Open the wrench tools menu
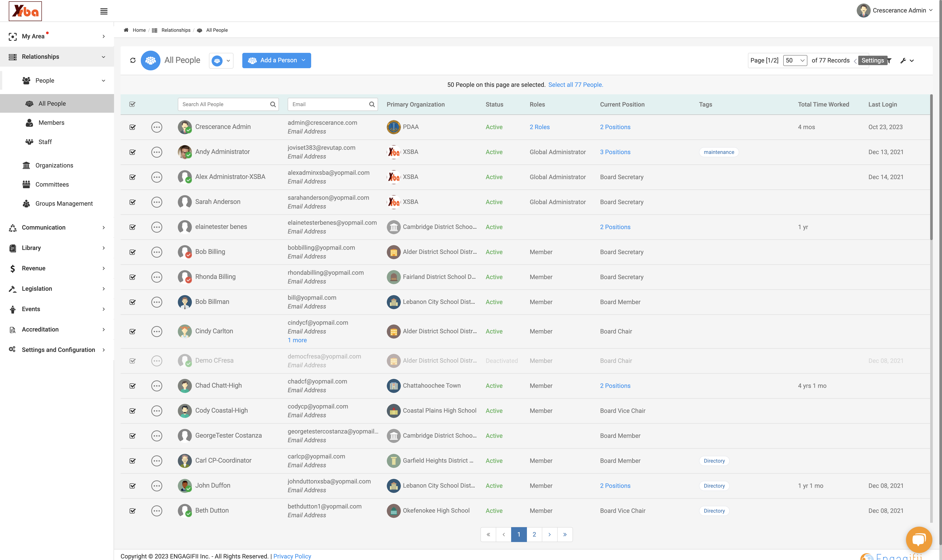The height and width of the screenshot is (560, 942). (x=907, y=60)
